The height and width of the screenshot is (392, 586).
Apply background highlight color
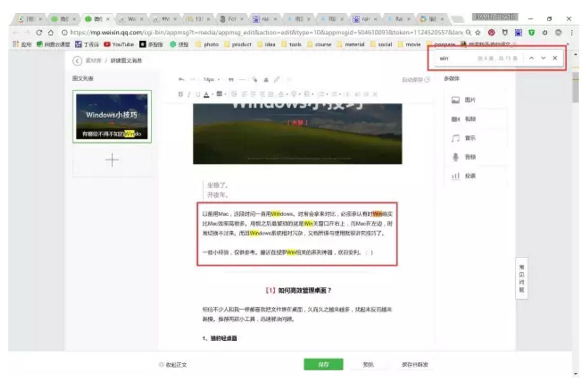coord(219,94)
